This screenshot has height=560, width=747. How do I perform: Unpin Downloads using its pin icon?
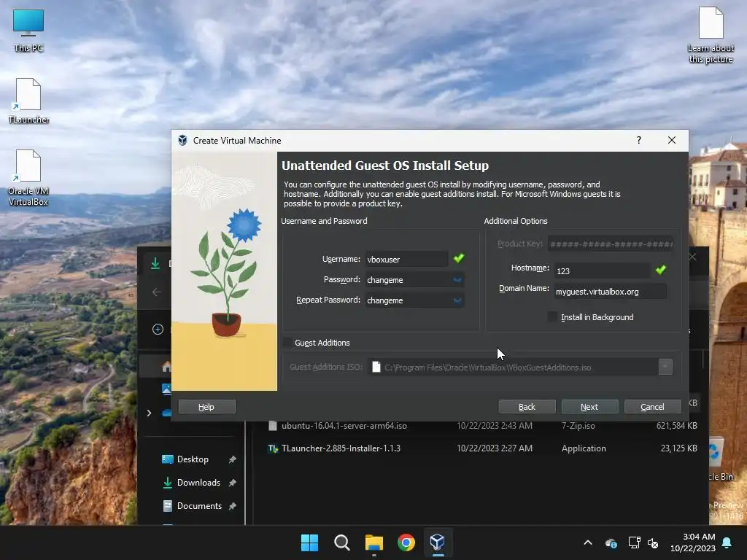(x=233, y=483)
